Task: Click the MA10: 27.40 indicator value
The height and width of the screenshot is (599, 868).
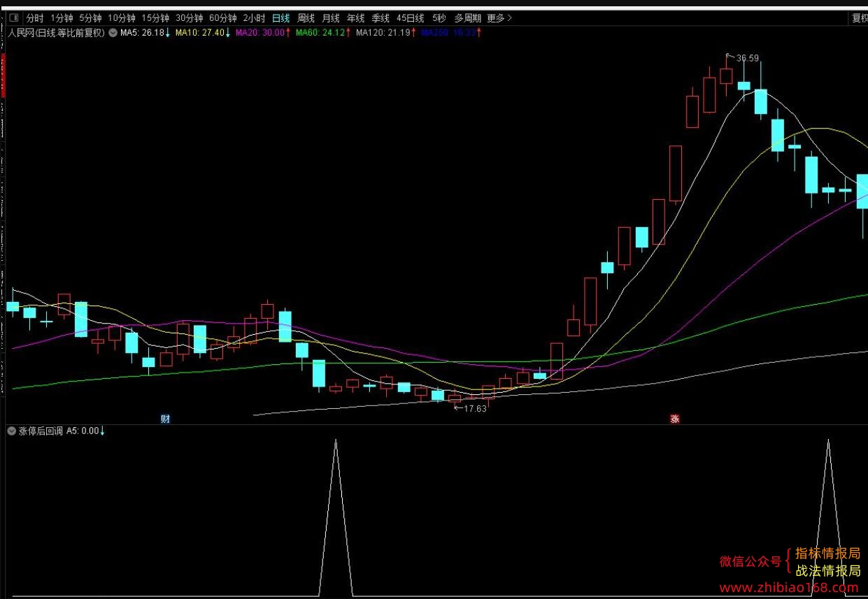Action: point(203,32)
